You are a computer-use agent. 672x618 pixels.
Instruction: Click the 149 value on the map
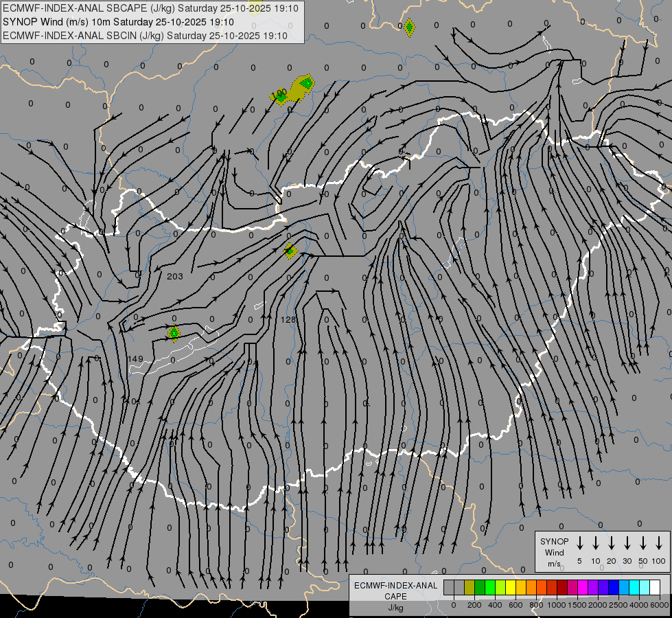click(x=135, y=358)
